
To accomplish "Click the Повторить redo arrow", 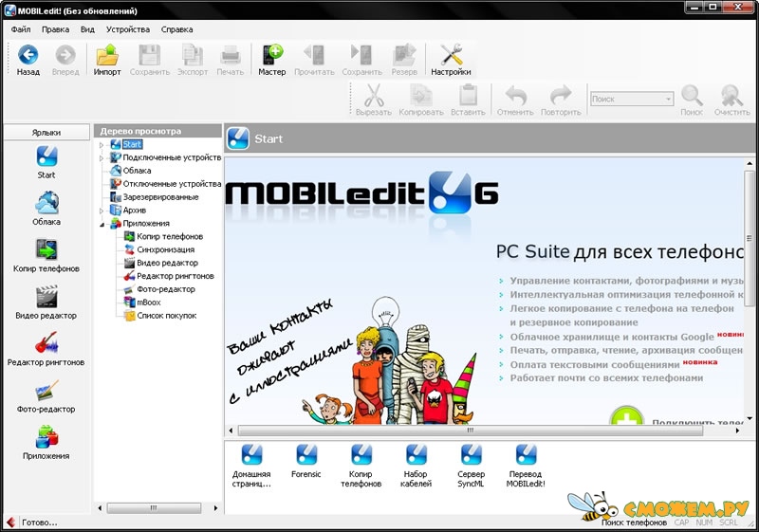I will click(561, 95).
